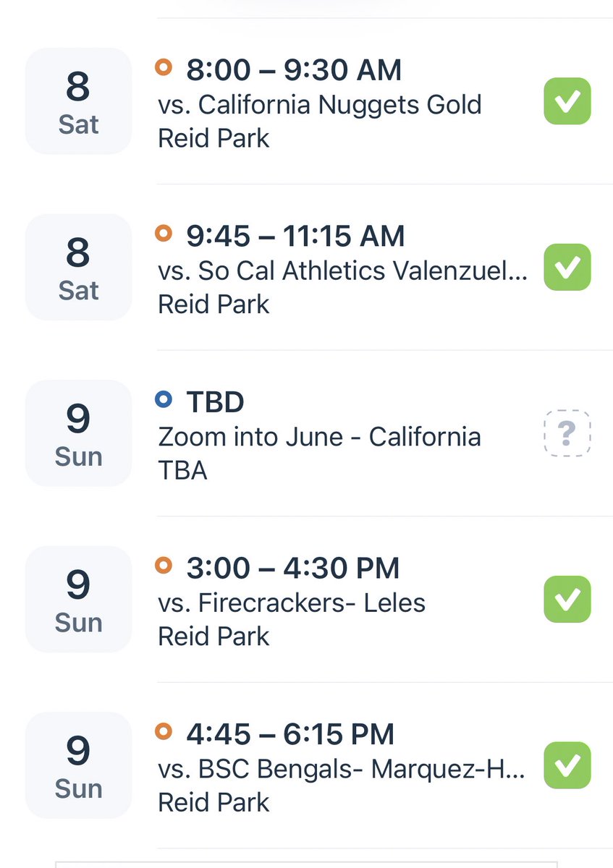Click orange dot beside 9:45 – 11:15 AM
Screen dimensions: 613x868
164,234
